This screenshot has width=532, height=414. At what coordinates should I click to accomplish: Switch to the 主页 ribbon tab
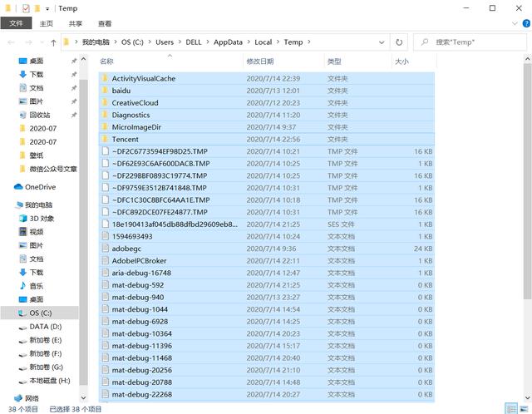tap(47, 23)
